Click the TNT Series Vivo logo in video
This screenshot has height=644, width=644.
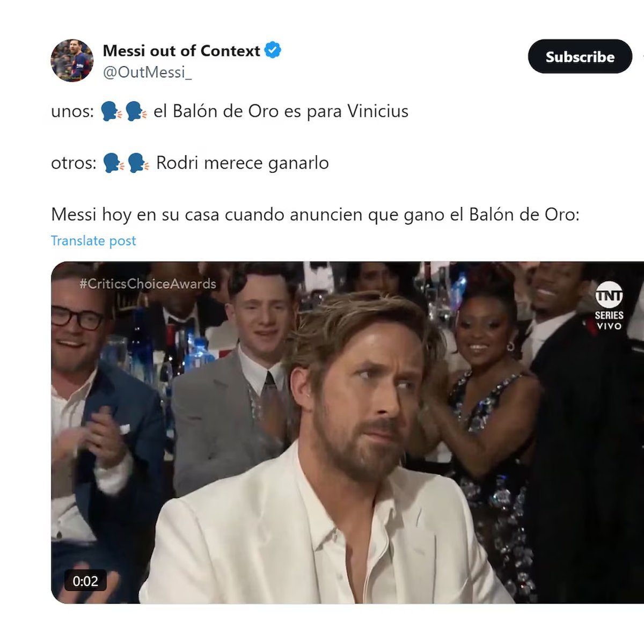click(x=609, y=307)
